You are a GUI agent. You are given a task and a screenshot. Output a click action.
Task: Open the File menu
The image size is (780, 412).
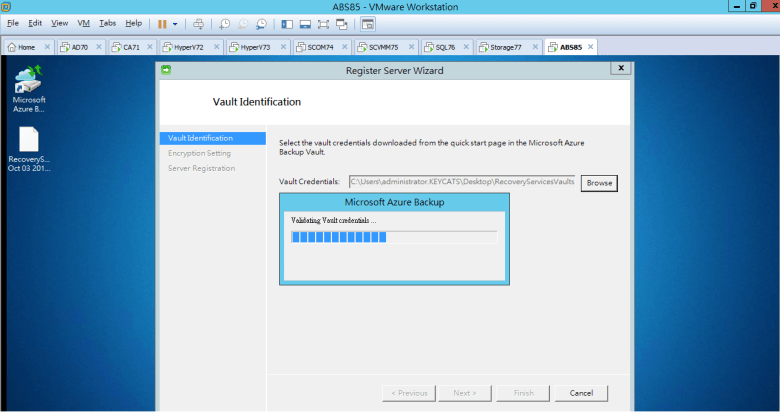(x=12, y=23)
